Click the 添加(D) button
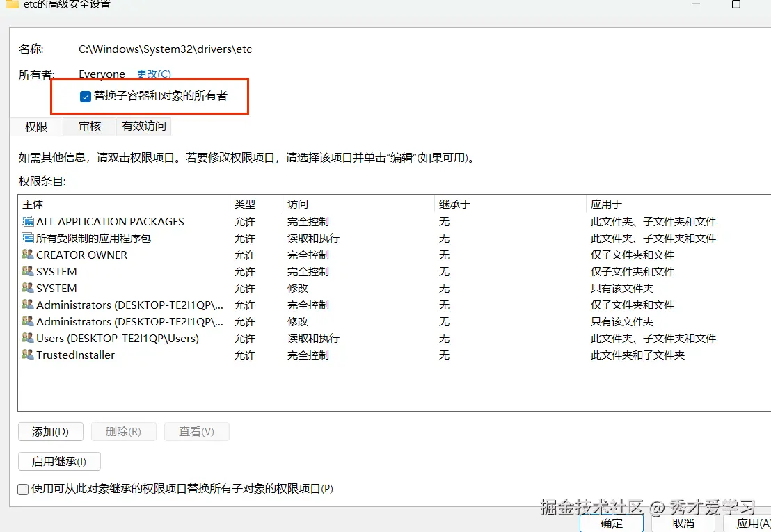771x532 pixels. (50, 432)
